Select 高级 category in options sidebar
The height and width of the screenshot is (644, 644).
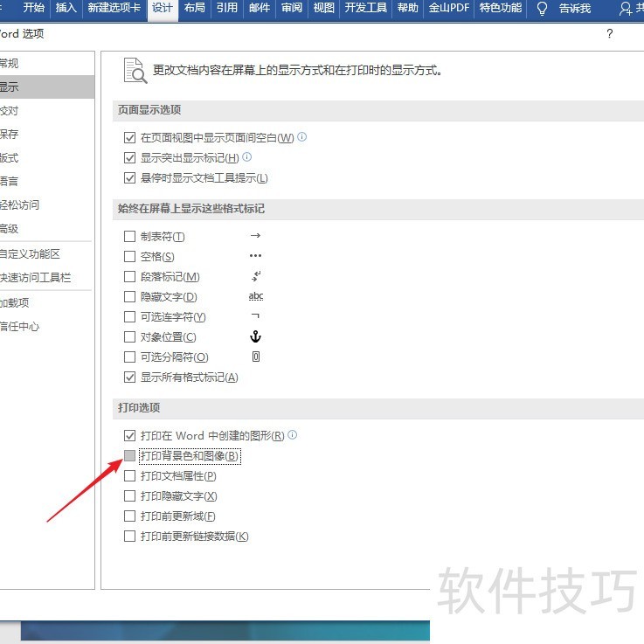[10, 229]
